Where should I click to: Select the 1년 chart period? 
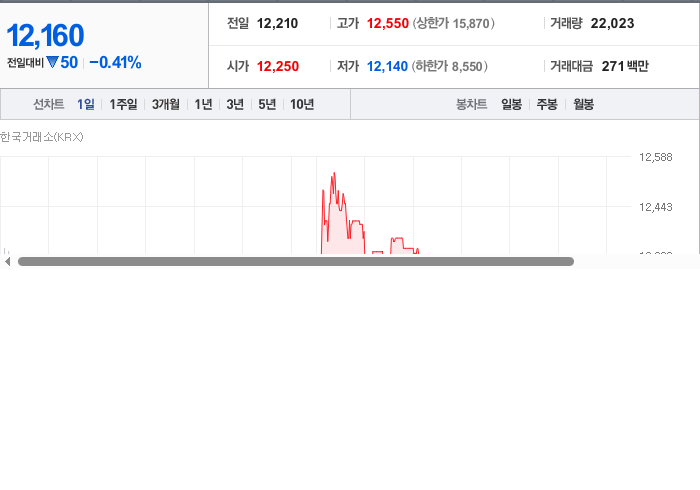(204, 104)
